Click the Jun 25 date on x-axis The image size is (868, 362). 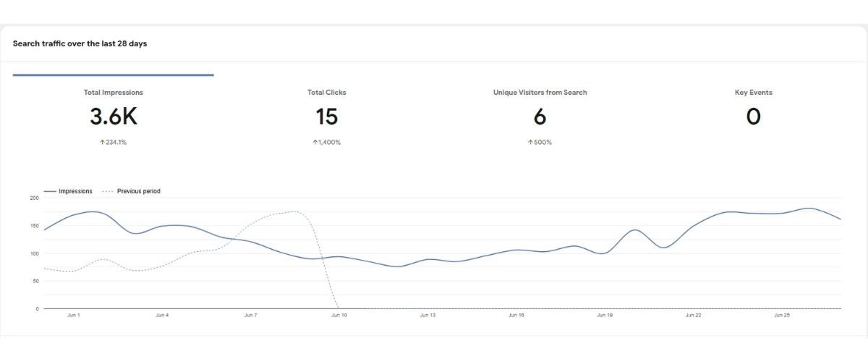(x=782, y=316)
